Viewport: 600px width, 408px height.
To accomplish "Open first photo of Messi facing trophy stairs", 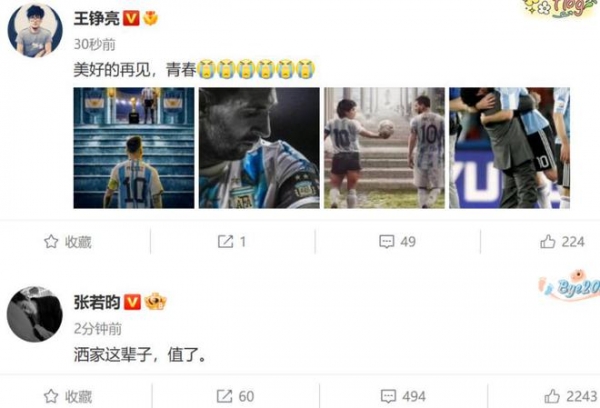I will click(134, 148).
